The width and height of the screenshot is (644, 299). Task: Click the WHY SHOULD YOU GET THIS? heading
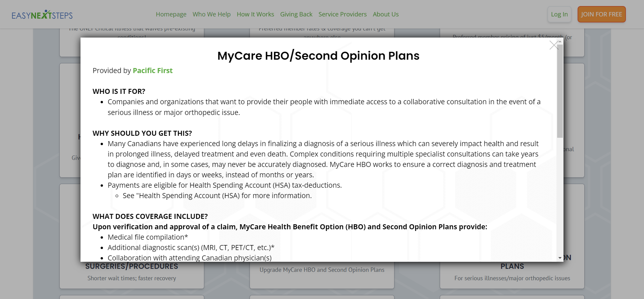click(142, 133)
